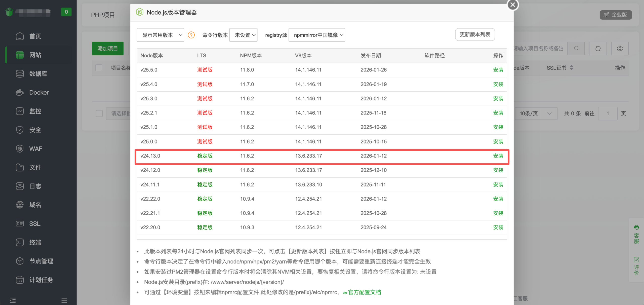Install Node v24.13.0 via 安装 link
The height and width of the screenshot is (305, 644).
click(x=498, y=156)
